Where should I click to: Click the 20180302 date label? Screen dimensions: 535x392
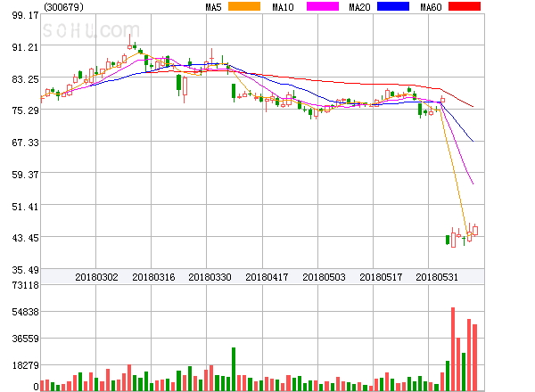pos(96,277)
